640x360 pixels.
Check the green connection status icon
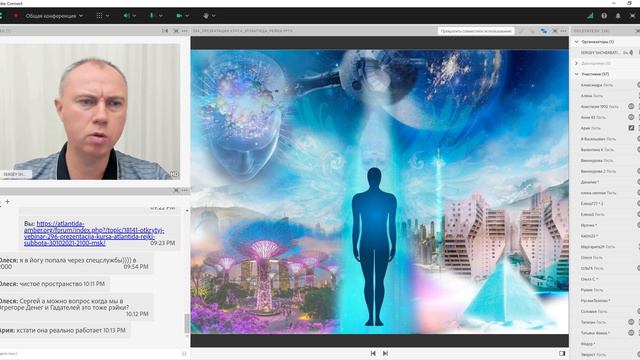(x=590, y=16)
